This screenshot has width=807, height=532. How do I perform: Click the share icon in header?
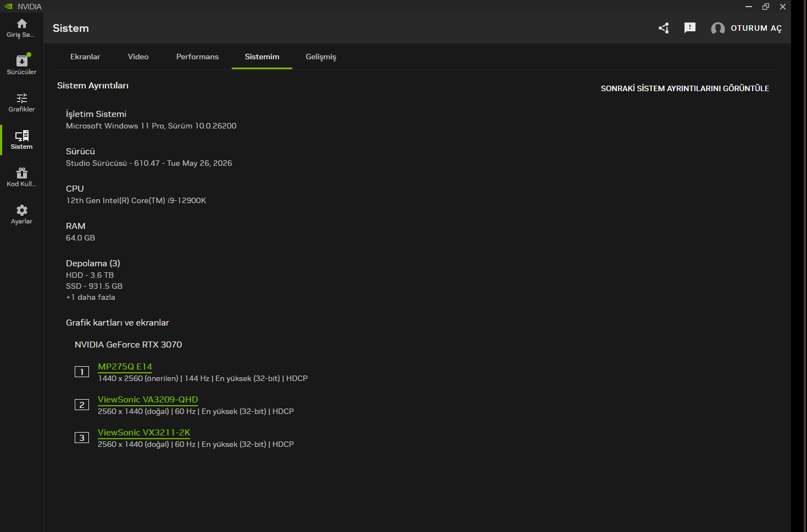(x=664, y=28)
